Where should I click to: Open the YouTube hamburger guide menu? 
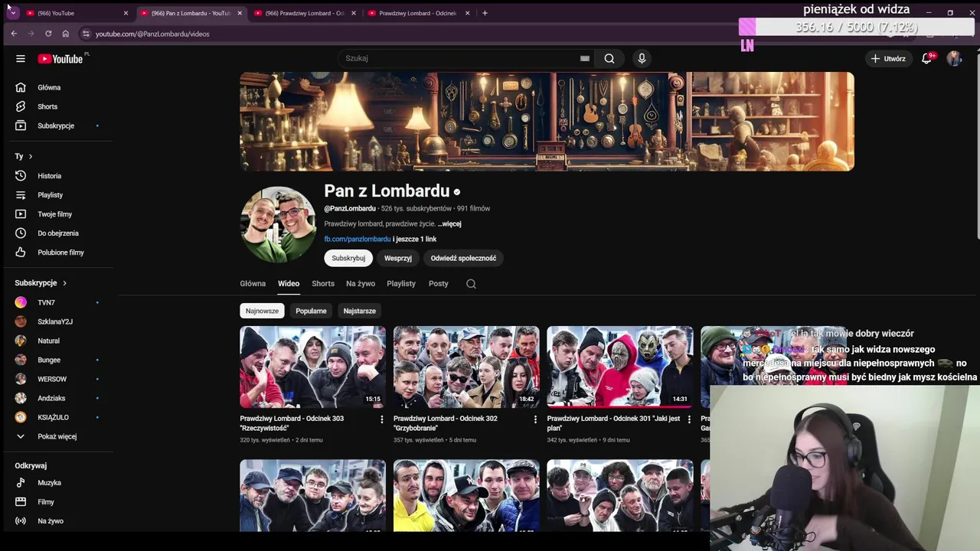pyautogui.click(x=21, y=59)
